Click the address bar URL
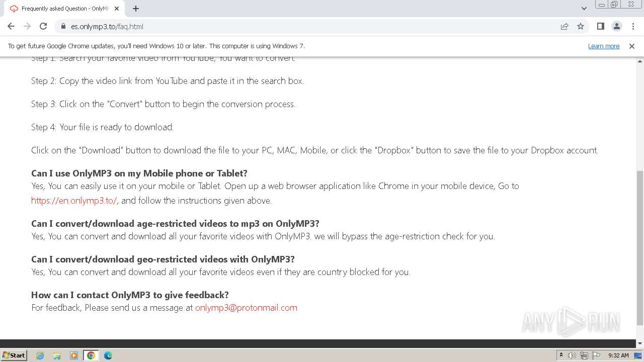This screenshot has width=644, height=362. pyautogui.click(x=107, y=27)
